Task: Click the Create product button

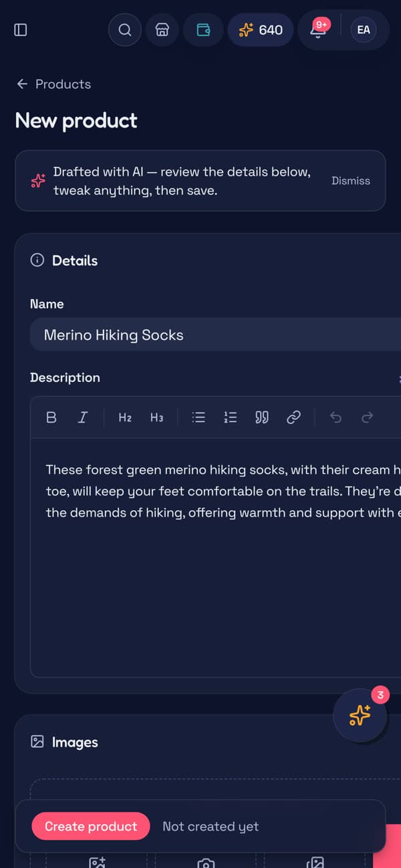Action: tap(91, 827)
